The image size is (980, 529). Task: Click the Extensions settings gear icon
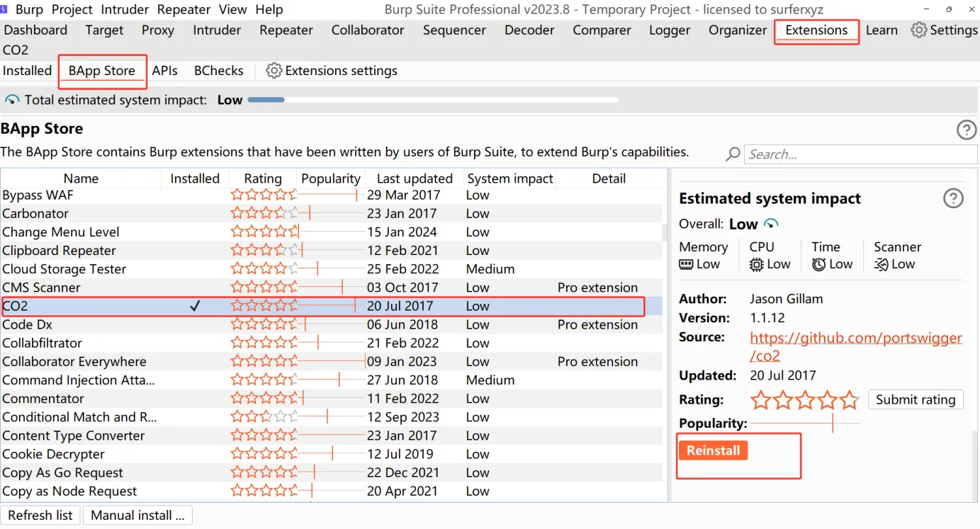pyautogui.click(x=274, y=71)
